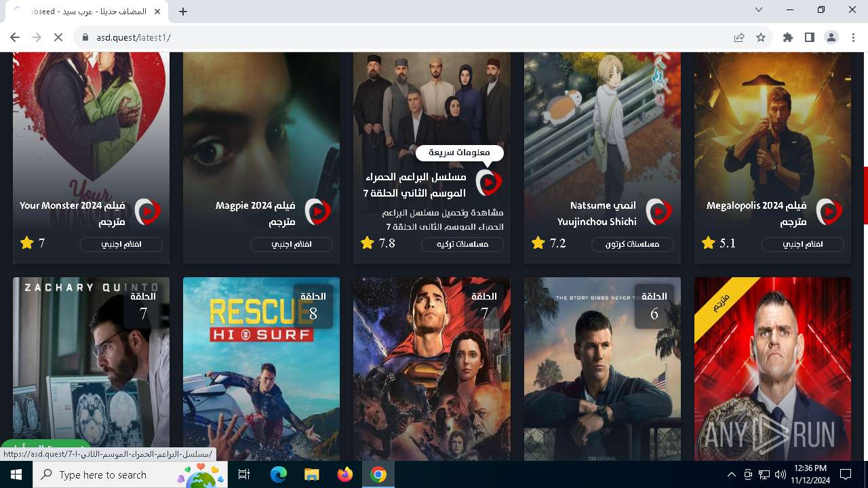Open a new browser tab
The height and width of the screenshot is (488, 868).
183,11
